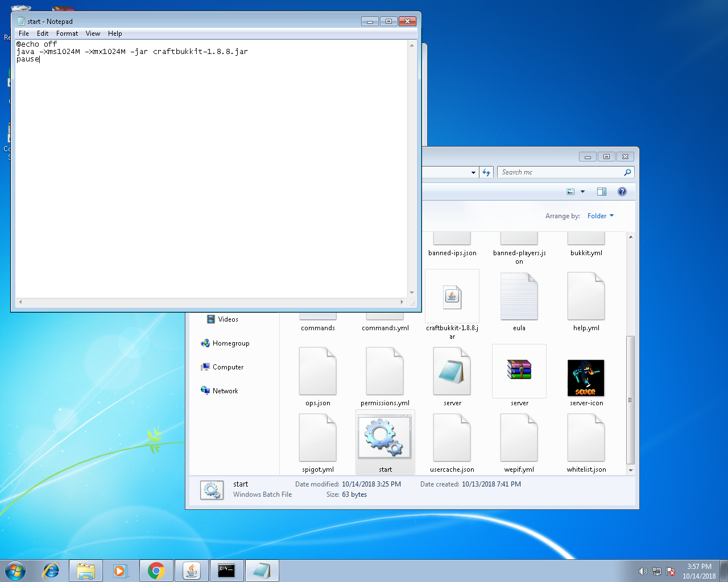
Task: Select the start batch file icon
Action: click(385, 438)
